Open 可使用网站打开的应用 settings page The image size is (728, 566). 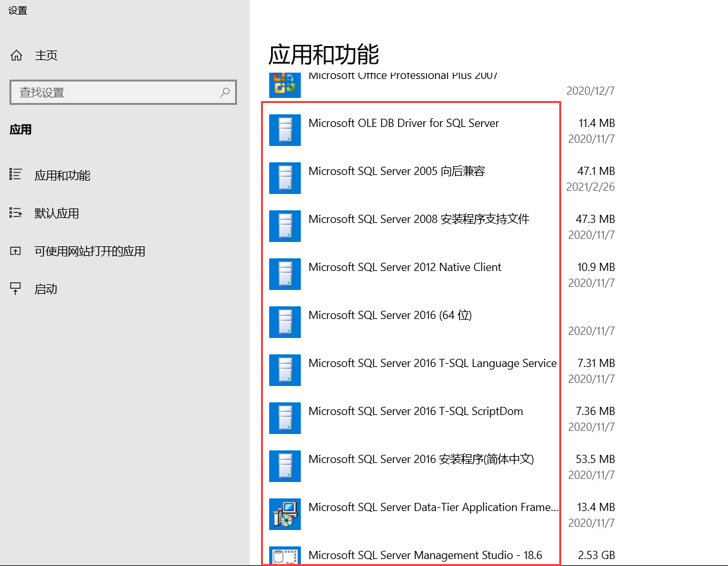tap(90, 251)
